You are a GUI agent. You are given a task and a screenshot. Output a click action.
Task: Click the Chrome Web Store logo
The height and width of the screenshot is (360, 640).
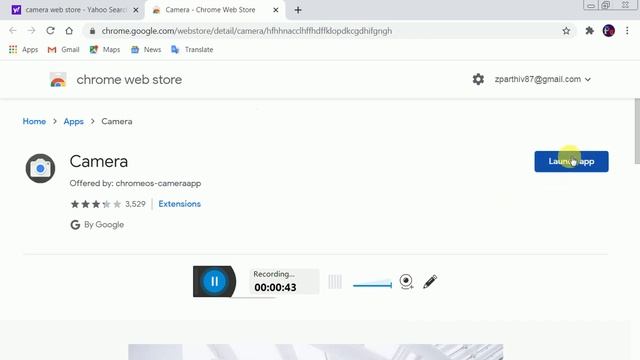point(58,80)
